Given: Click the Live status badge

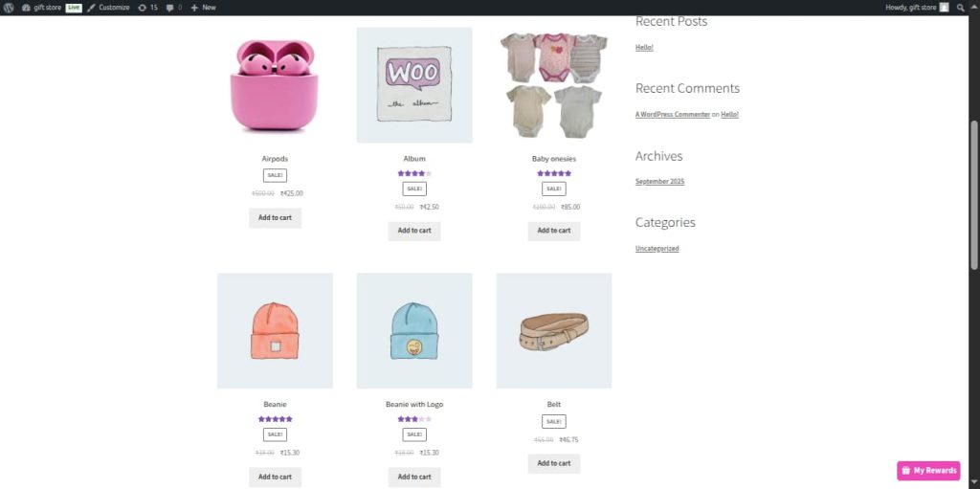Looking at the screenshot, I should (74, 8).
